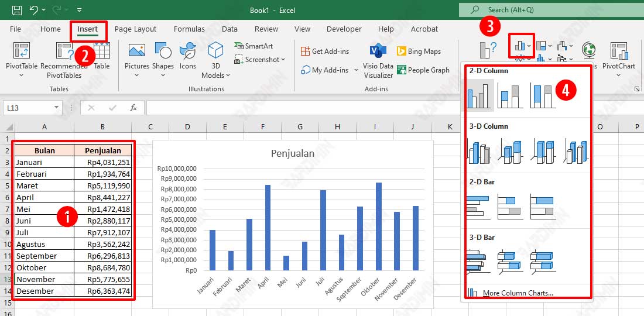Open the Bing Maps add-in
This screenshot has width=644, height=316.
pyautogui.click(x=419, y=51)
